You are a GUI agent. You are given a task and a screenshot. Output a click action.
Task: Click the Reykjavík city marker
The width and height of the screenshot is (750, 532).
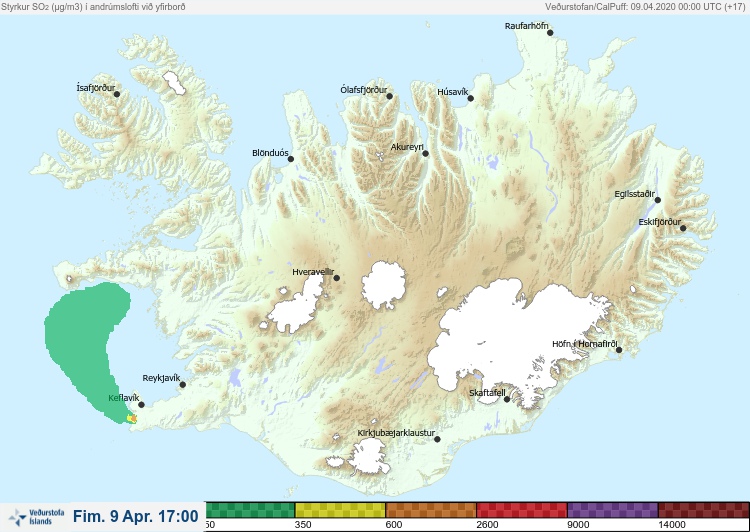click(182, 385)
